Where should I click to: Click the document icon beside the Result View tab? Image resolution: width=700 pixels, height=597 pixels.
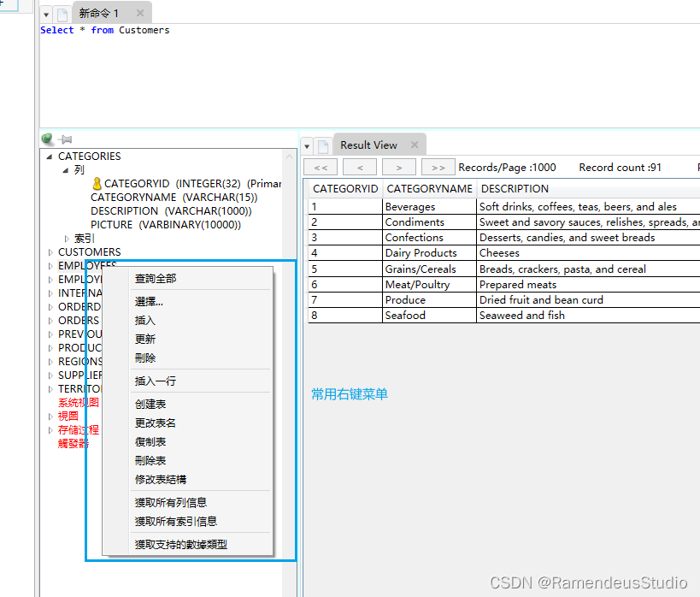323,145
